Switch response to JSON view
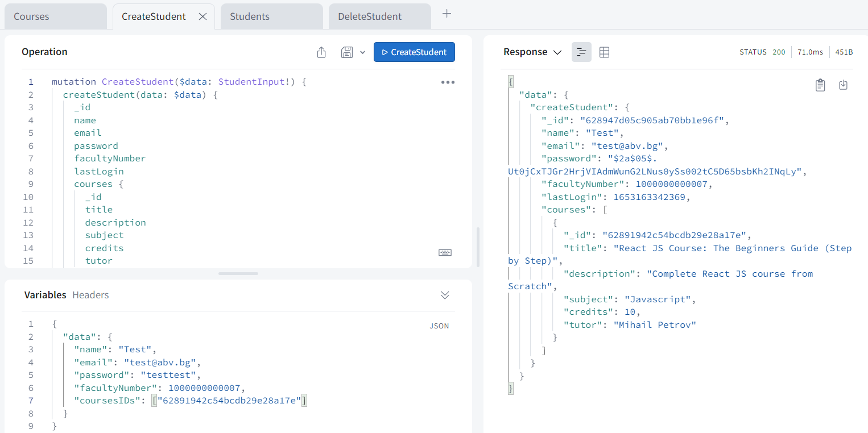The width and height of the screenshot is (868, 433). coord(581,52)
